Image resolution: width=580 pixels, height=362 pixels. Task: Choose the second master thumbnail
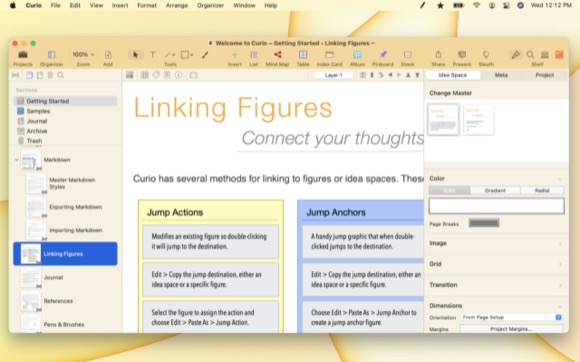point(478,119)
